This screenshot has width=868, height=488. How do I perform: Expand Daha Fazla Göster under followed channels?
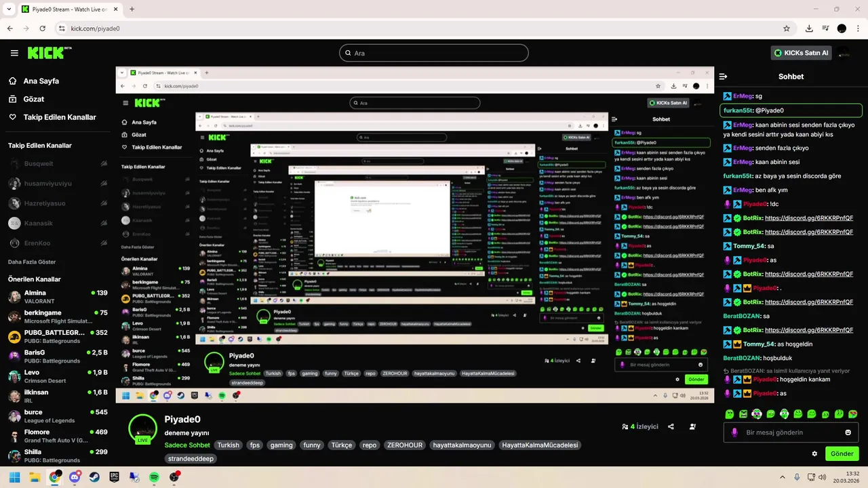32,262
